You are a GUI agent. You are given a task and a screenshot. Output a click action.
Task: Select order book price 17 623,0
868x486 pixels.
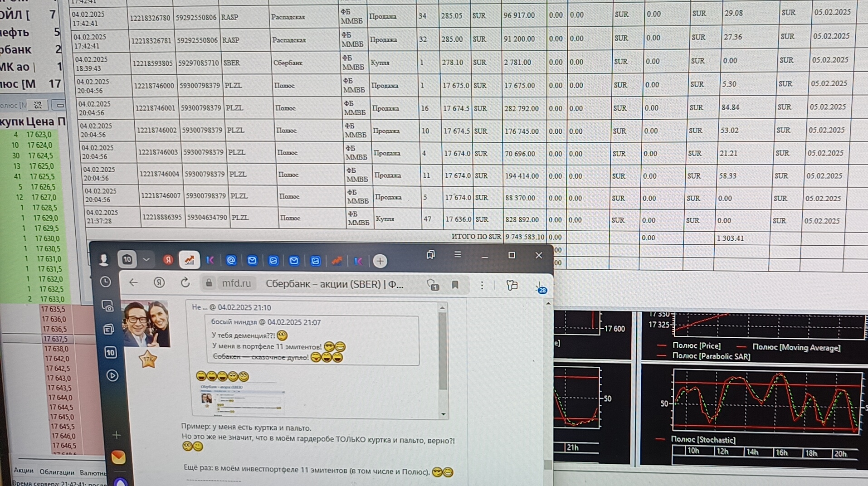coord(39,135)
